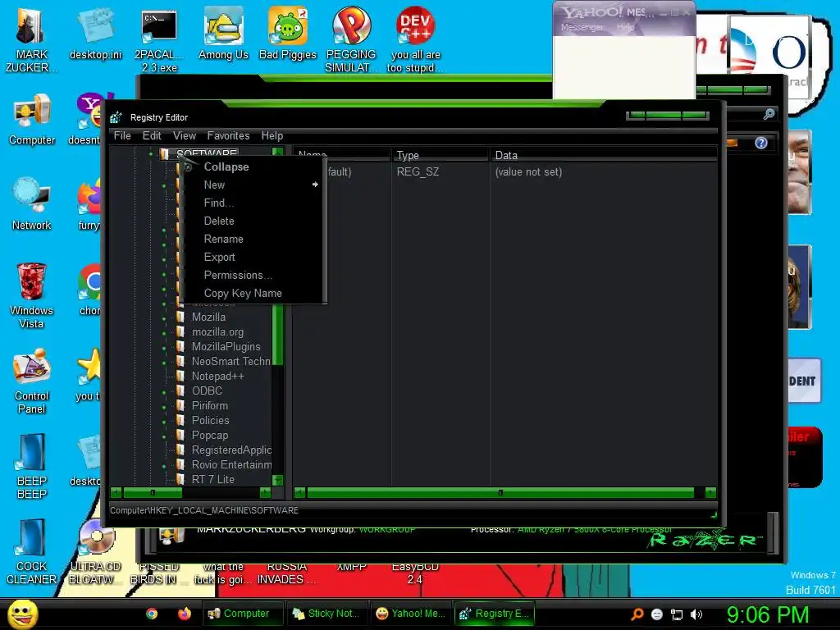
Task: Select the Popcap registry key
Action: pos(210,436)
